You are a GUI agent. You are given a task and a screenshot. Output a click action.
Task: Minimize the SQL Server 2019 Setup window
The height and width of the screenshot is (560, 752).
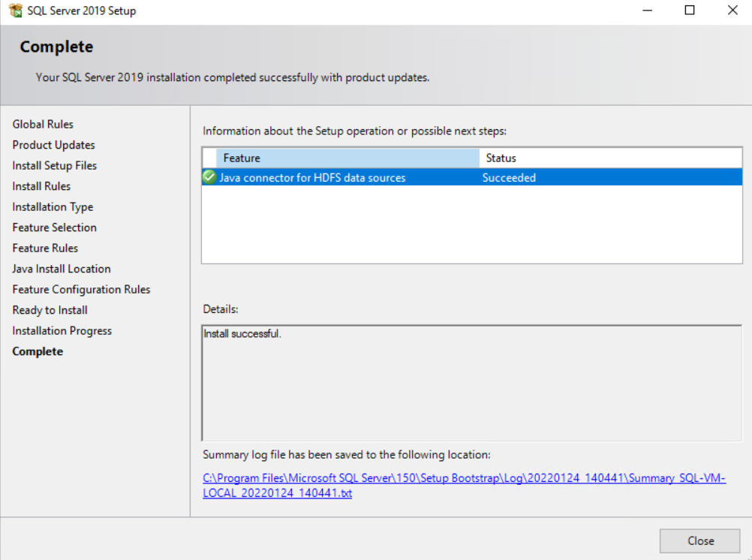coord(648,10)
